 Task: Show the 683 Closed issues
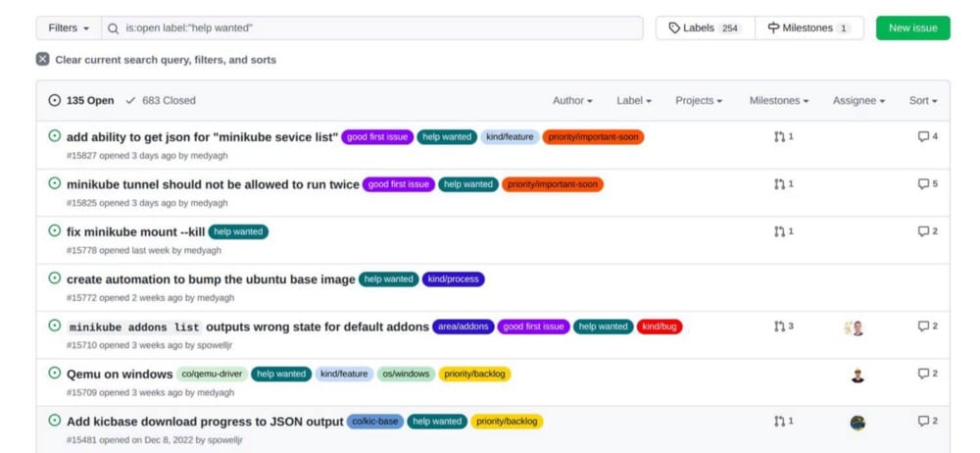[x=161, y=100]
